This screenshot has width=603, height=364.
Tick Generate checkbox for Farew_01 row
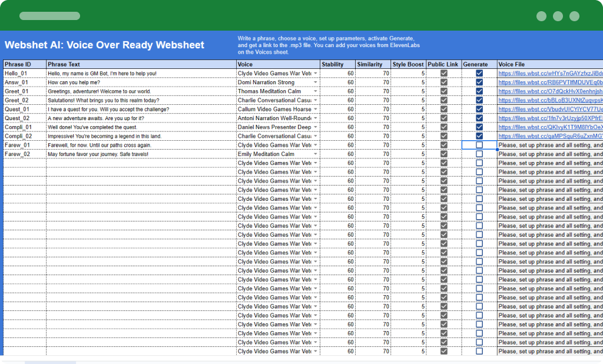pyautogui.click(x=479, y=145)
